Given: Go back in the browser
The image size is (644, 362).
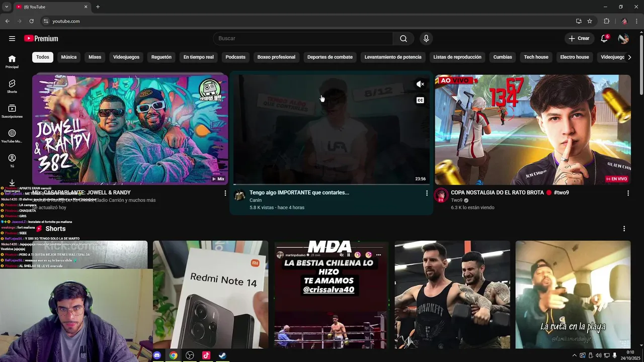Looking at the screenshot, I should [x=7, y=21].
